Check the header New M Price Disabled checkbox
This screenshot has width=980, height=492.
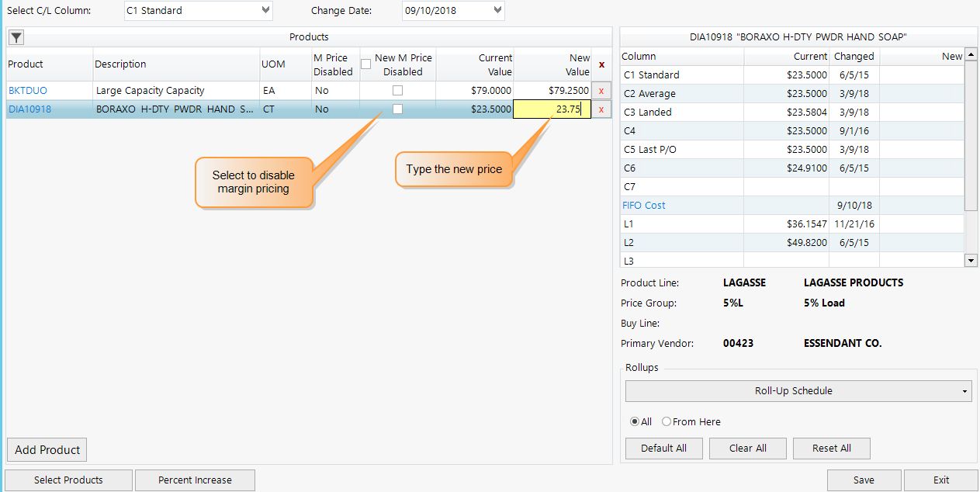tap(365, 63)
